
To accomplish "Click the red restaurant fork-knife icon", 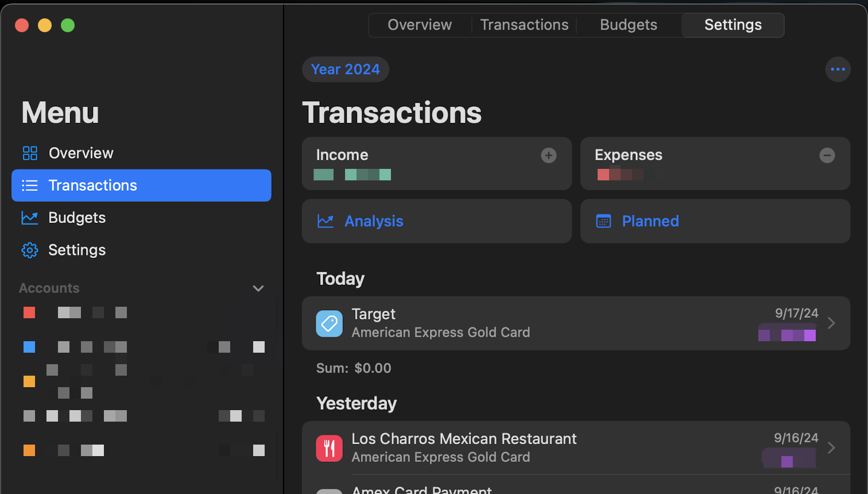I will pos(329,448).
